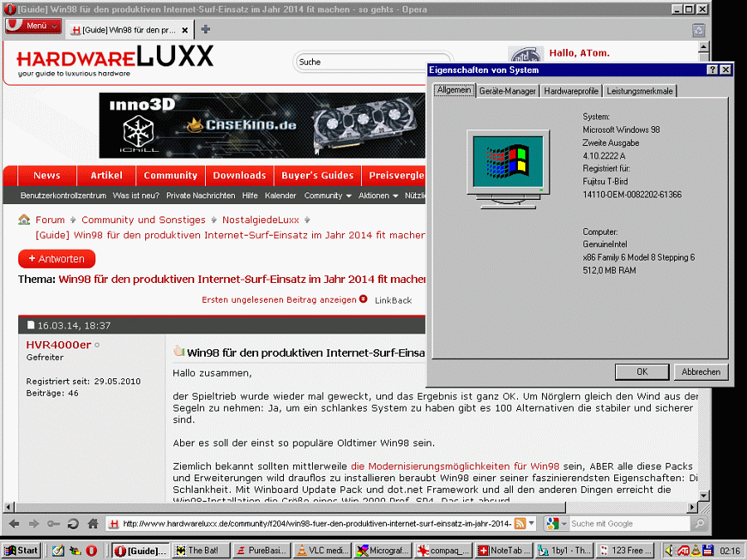
Task: Click the RSS feed icon in address bar
Action: point(520,523)
